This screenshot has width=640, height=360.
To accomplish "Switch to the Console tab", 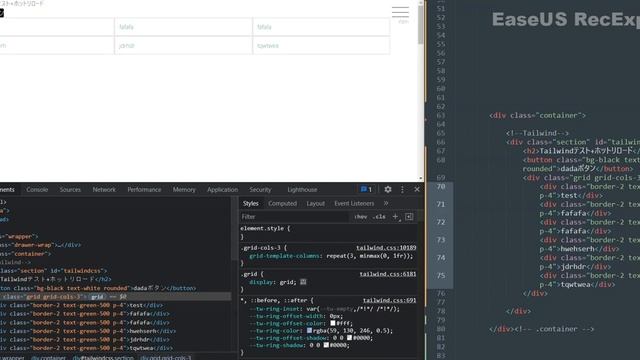I will click(x=37, y=189).
